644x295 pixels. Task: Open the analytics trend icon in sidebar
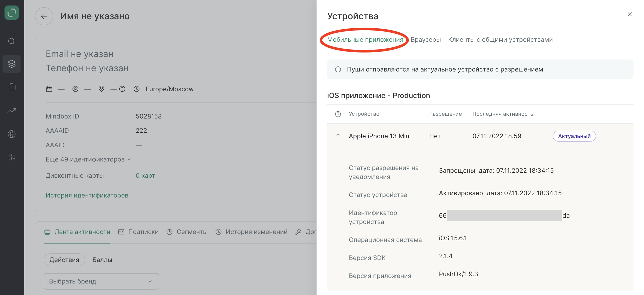tap(12, 110)
